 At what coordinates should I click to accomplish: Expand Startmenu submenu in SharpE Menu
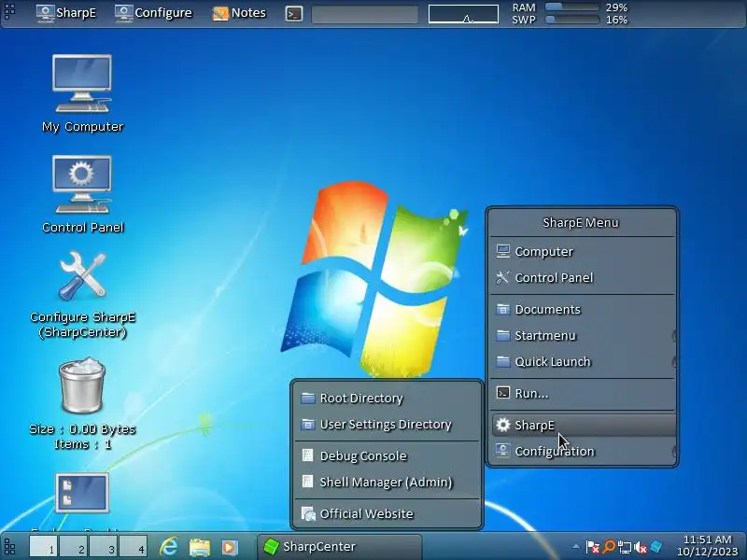coord(582,336)
